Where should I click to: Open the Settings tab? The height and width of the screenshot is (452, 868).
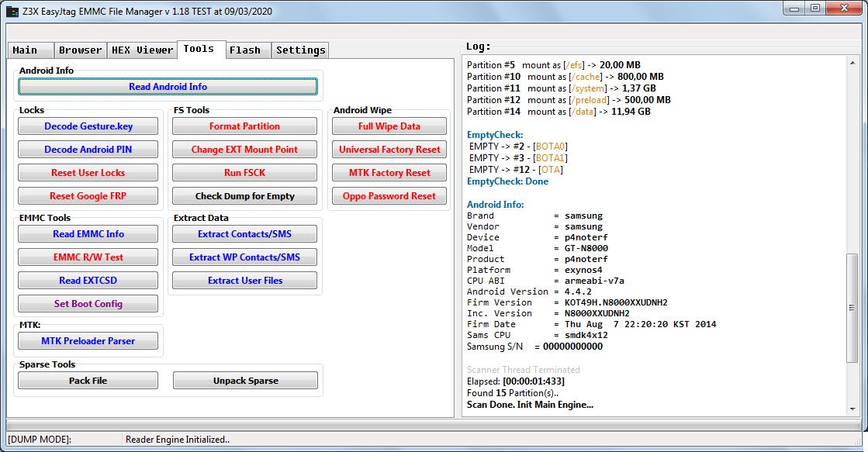point(300,50)
